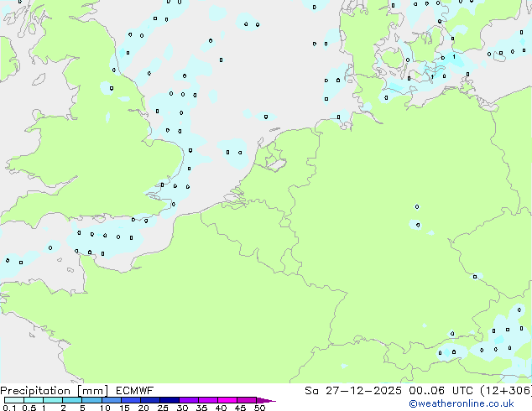Choose the 20–25 mm dark blue legend swatch
532x411 pixels.
tap(149, 400)
